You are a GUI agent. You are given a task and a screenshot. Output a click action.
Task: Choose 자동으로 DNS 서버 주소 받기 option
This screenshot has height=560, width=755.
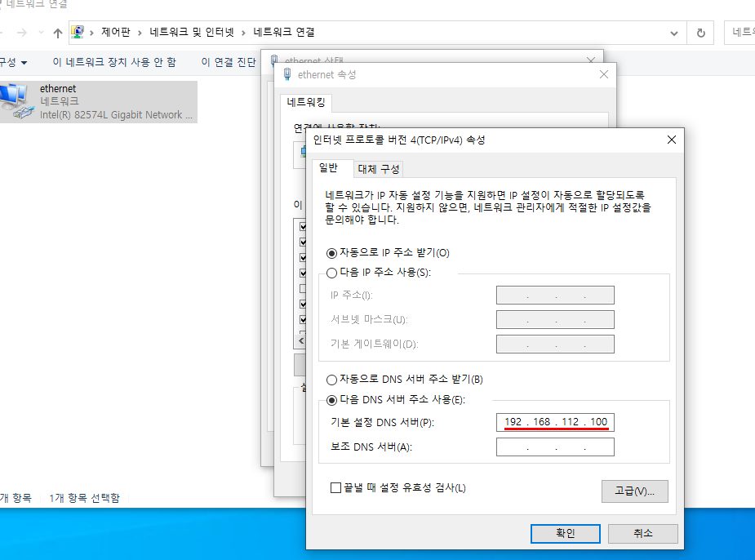pos(331,380)
